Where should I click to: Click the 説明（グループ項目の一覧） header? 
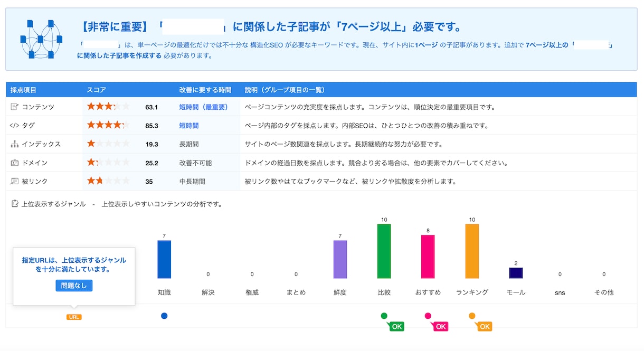pyautogui.click(x=285, y=90)
